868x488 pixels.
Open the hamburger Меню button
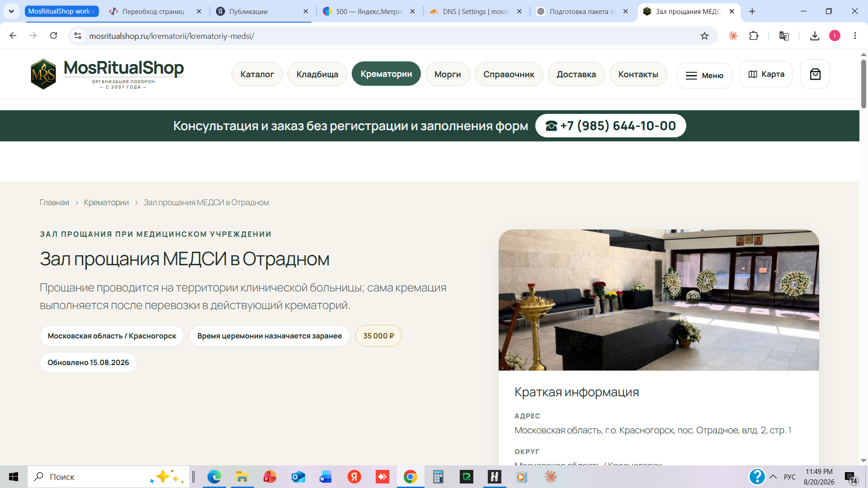704,75
